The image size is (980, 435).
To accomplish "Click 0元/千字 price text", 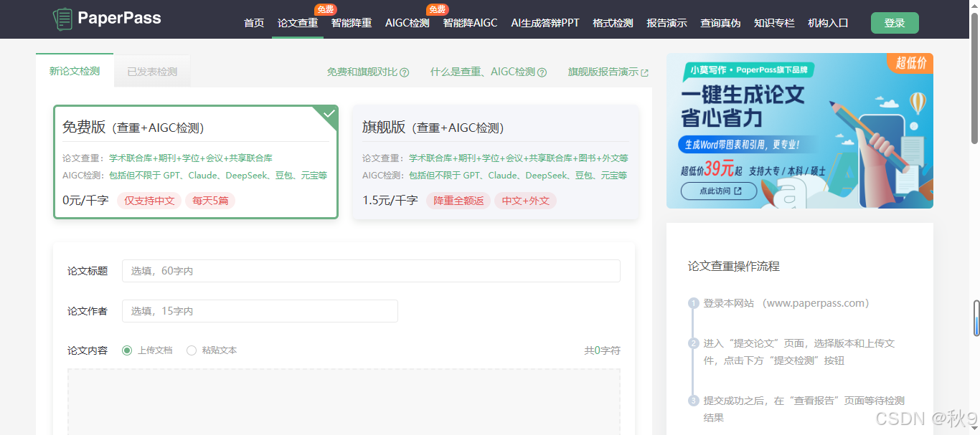I will pos(85,201).
